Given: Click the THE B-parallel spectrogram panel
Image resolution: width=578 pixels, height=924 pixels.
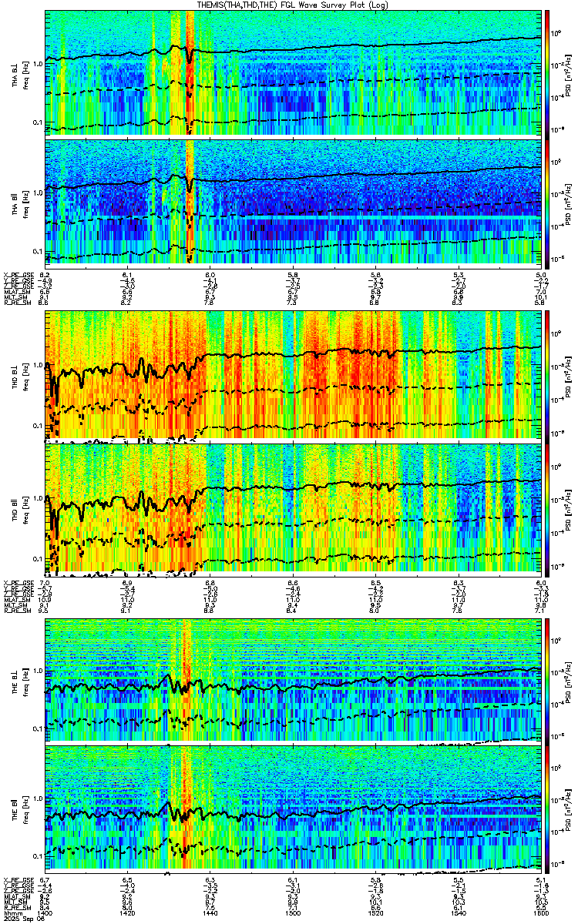Looking at the screenshot, I should point(293,808).
